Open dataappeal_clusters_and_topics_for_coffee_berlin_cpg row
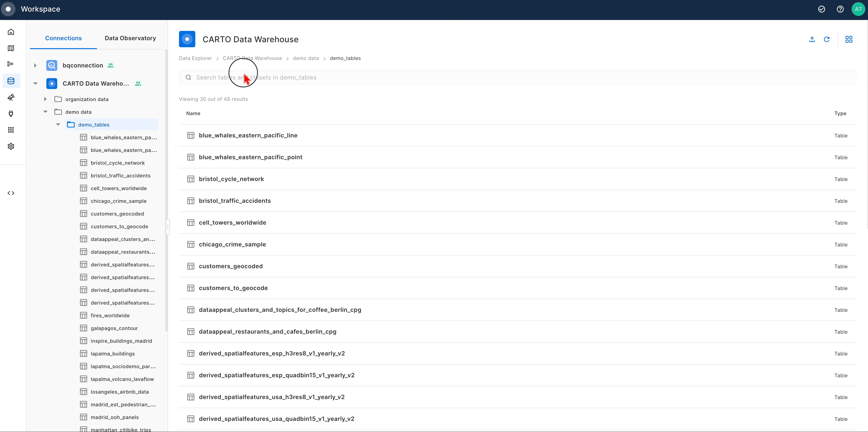868x432 pixels. (x=517, y=310)
